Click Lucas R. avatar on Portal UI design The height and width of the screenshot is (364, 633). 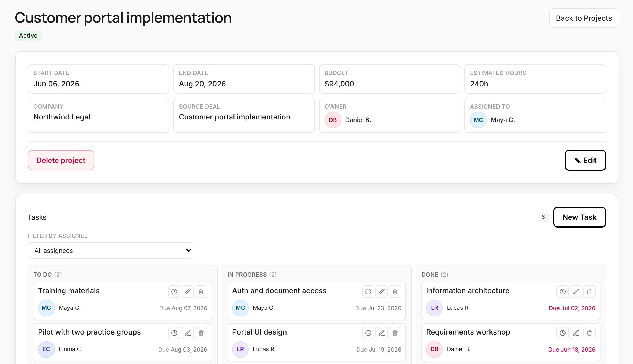240,349
